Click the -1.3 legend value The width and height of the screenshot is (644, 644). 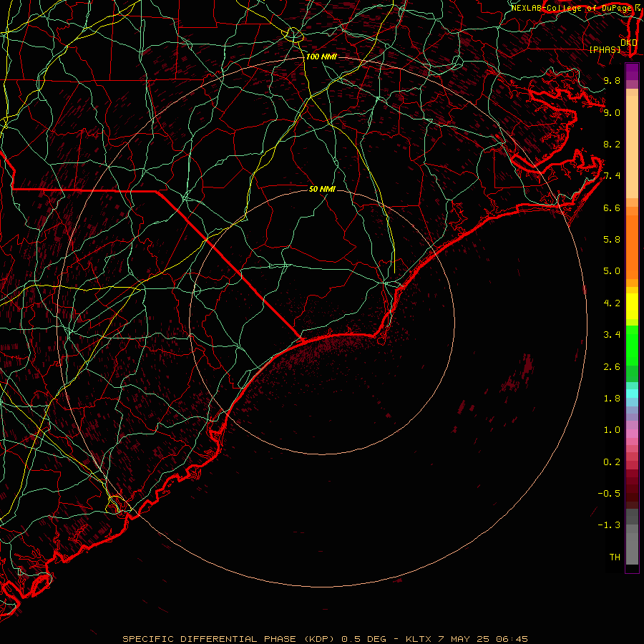(609, 525)
